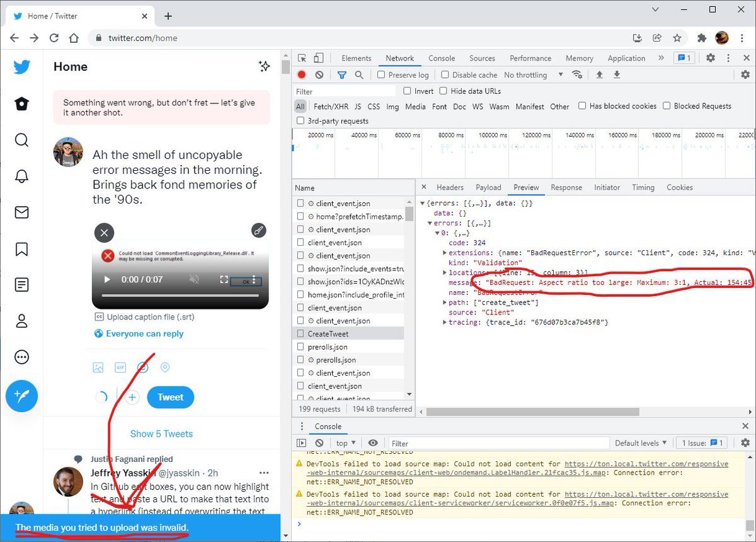Expand the tracing object node
This screenshot has width=756, height=542.
(x=445, y=322)
